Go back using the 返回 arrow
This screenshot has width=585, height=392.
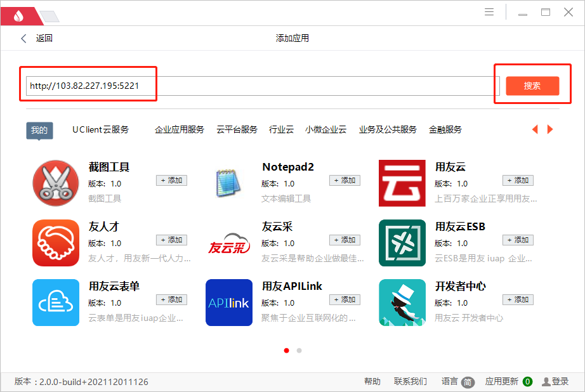click(x=23, y=39)
